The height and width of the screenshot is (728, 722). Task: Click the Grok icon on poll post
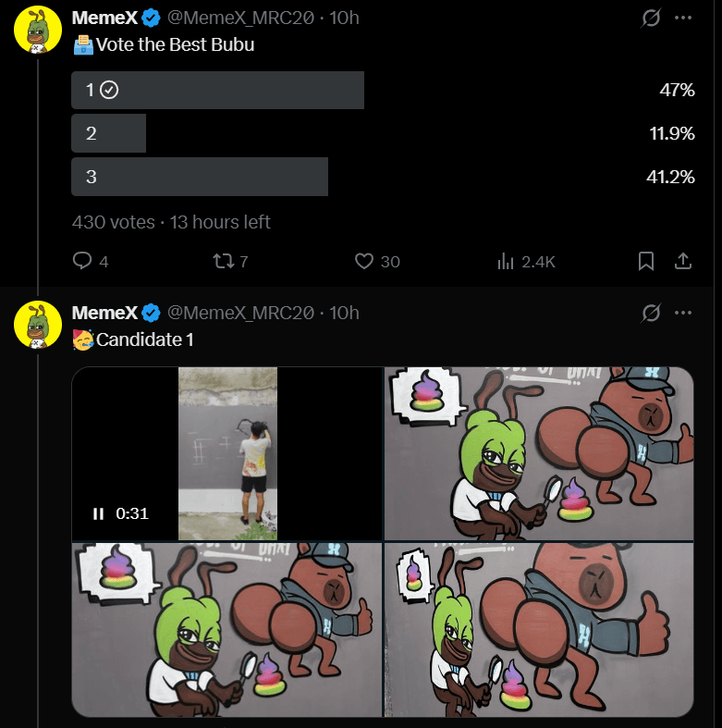pyautogui.click(x=651, y=18)
